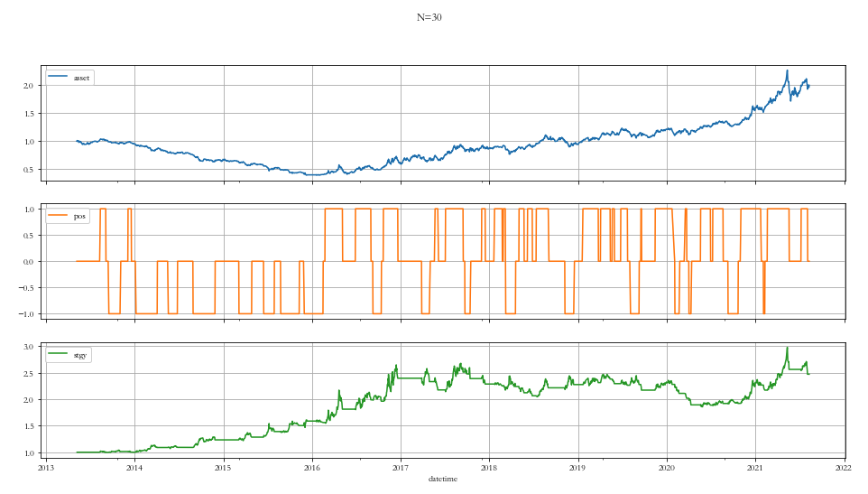The image size is (868, 494).
Task: Click the 2021 peak of the green stgy line
Action: 787,348
